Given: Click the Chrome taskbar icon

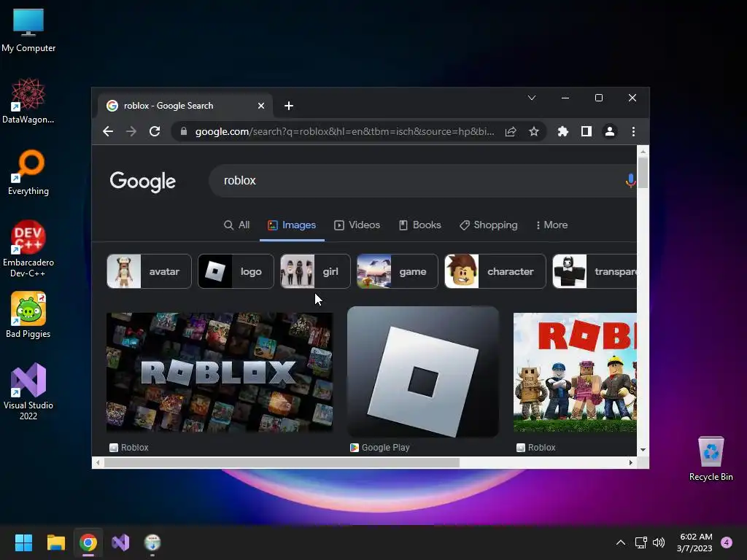Looking at the screenshot, I should [x=88, y=542].
